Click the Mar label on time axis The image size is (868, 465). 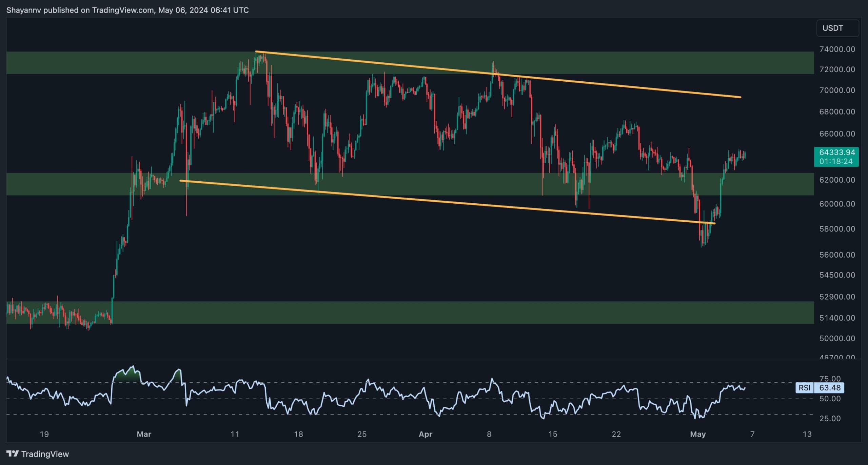144,434
